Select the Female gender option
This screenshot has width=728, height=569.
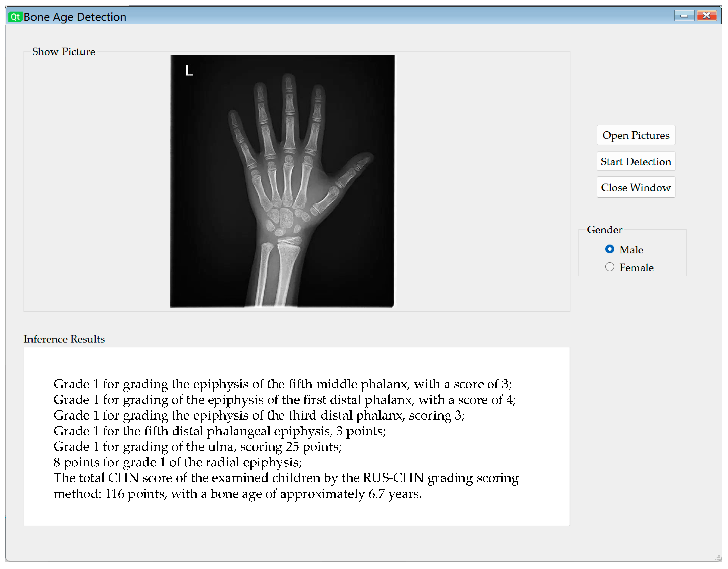[609, 267]
